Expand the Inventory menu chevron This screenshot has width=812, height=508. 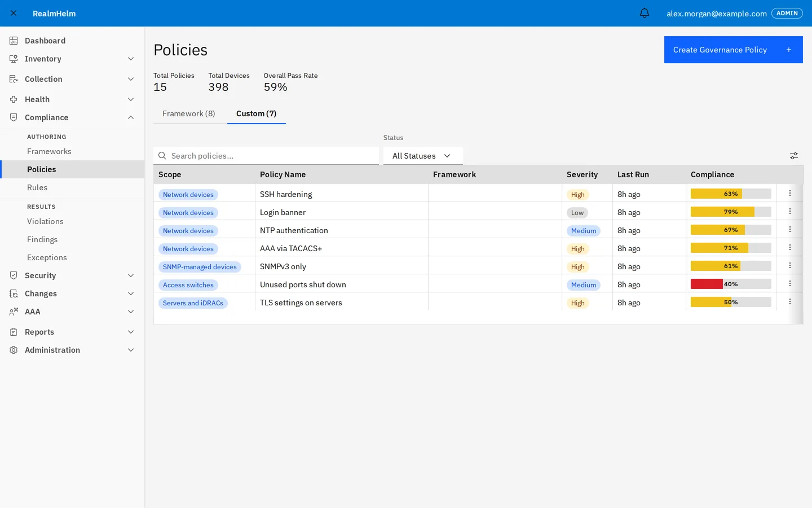coord(131,59)
